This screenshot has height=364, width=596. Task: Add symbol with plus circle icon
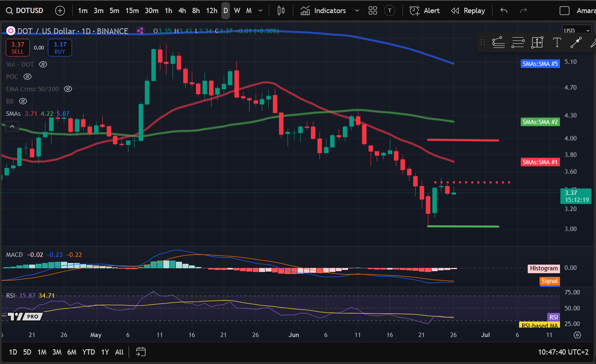(x=60, y=11)
